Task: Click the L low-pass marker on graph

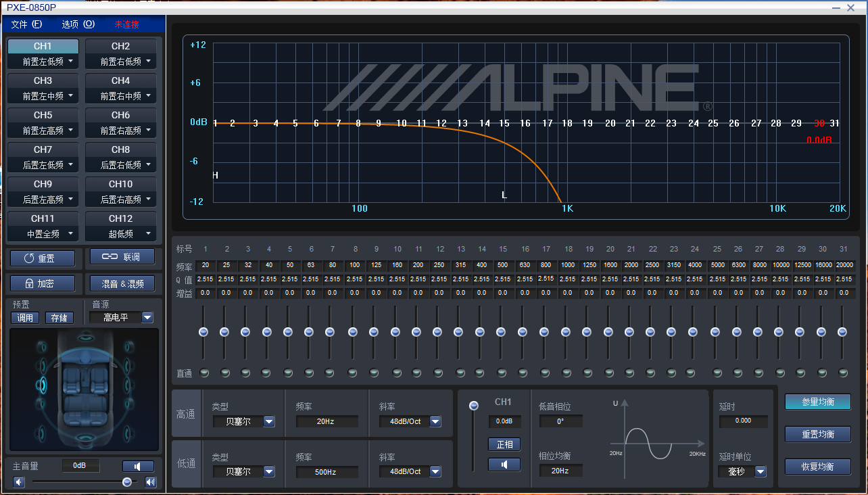Action: pyautogui.click(x=504, y=195)
